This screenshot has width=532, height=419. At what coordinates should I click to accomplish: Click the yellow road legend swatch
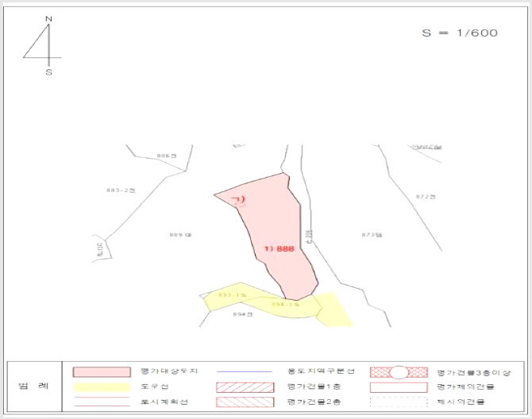102,387
